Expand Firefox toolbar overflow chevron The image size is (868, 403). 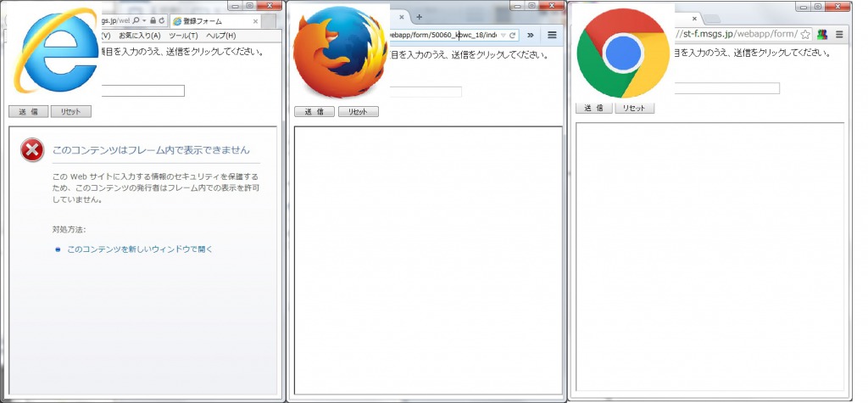pyautogui.click(x=531, y=35)
